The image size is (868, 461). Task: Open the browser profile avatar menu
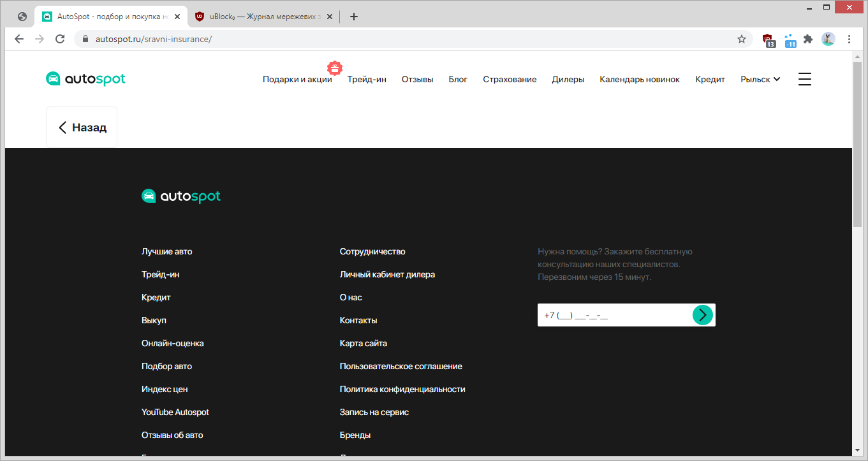828,39
